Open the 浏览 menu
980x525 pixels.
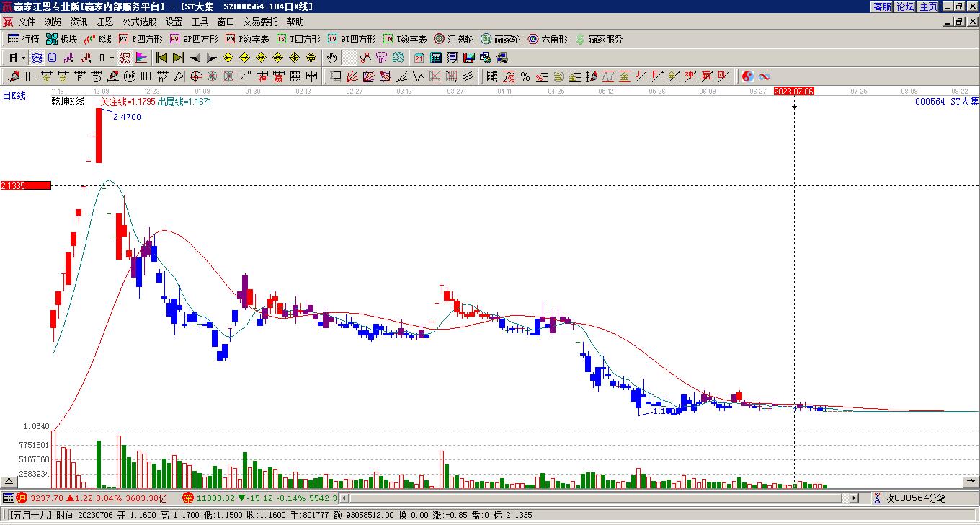(53, 22)
